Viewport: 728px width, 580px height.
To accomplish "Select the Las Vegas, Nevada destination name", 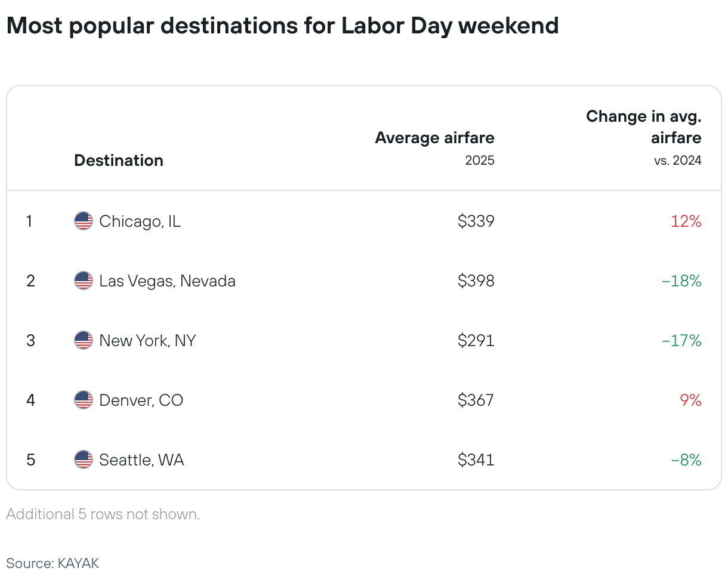I will (168, 281).
